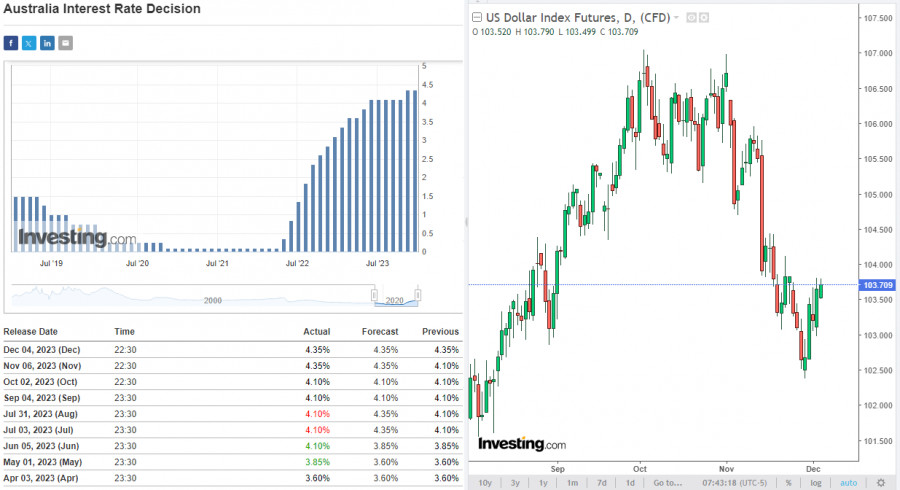This screenshot has height=490, width=900.
Task: Share via the X (Twitter) icon
Action: pos(29,43)
